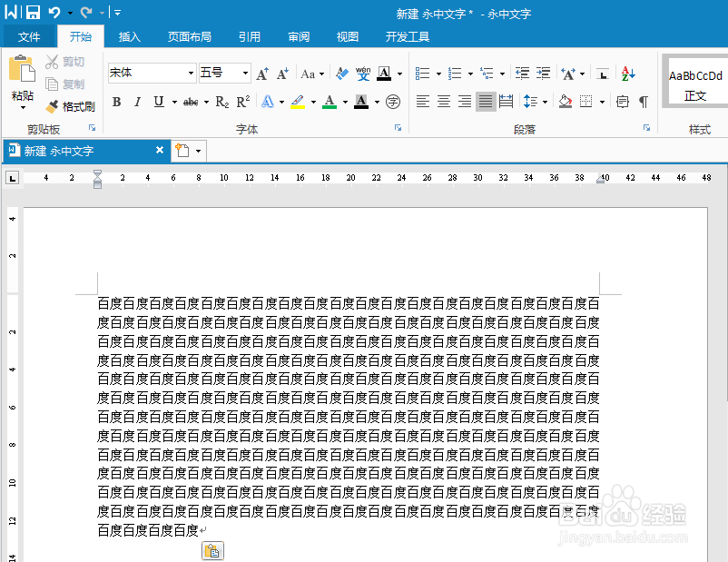This screenshot has height=562, width=728.
Task: Open the 文件 (File) menu
Action: click(x=29, y=36)
